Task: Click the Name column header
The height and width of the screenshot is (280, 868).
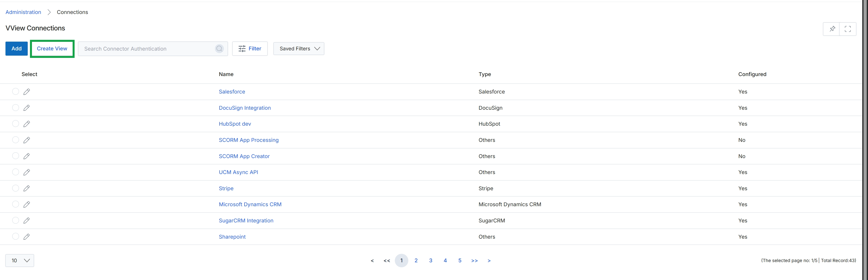Action: [226, 74]
